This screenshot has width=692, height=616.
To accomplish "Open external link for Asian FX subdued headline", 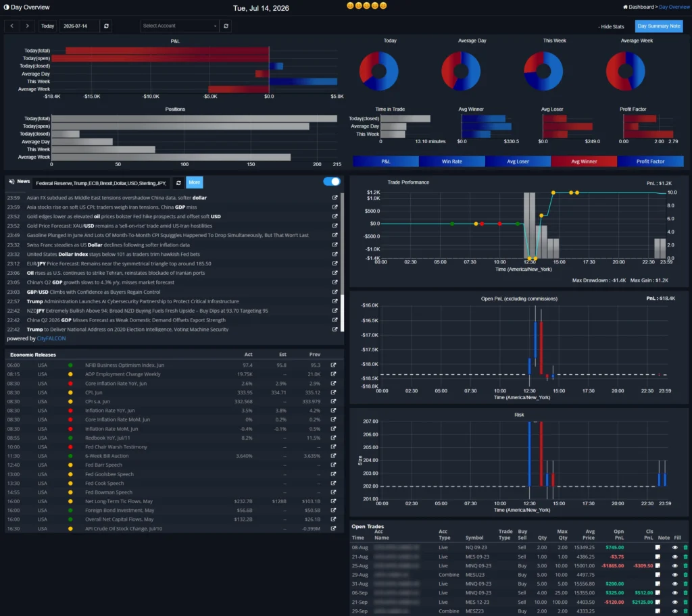I will 335,198.
